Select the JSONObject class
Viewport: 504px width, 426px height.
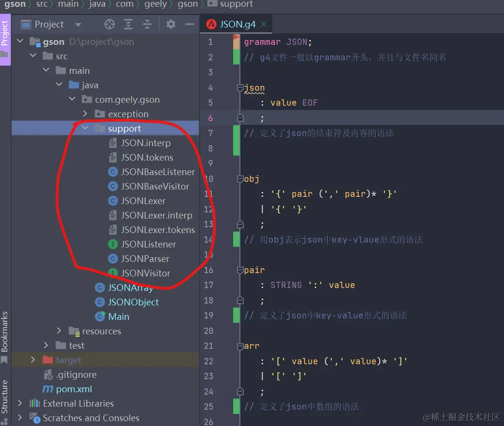133,302
